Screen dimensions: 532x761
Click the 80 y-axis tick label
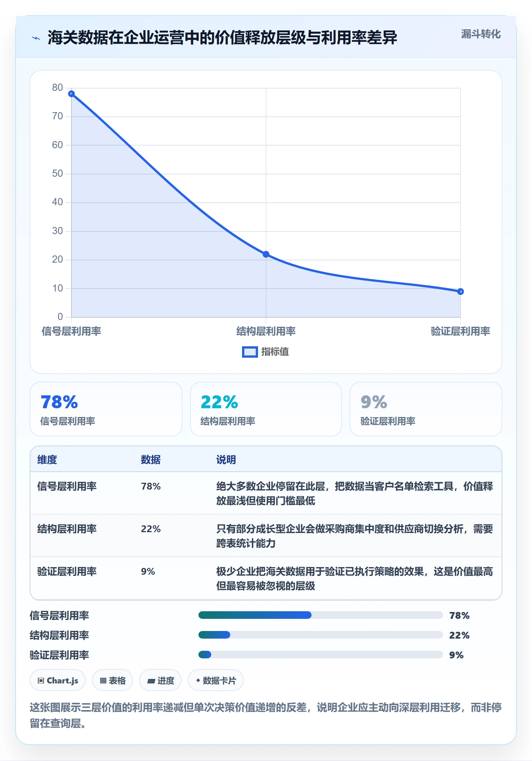click(x=57, y=87)
